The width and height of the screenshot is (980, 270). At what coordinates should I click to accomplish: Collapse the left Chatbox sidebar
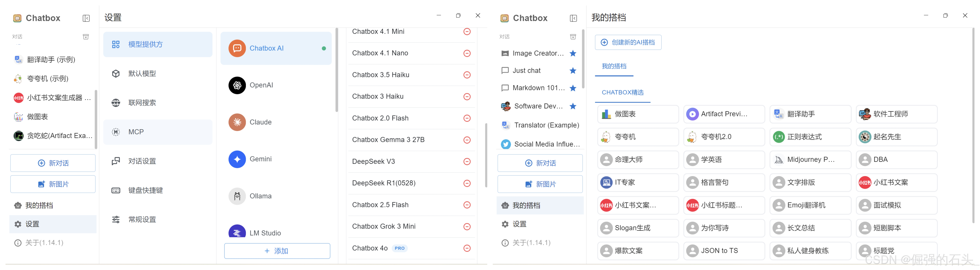86,18
